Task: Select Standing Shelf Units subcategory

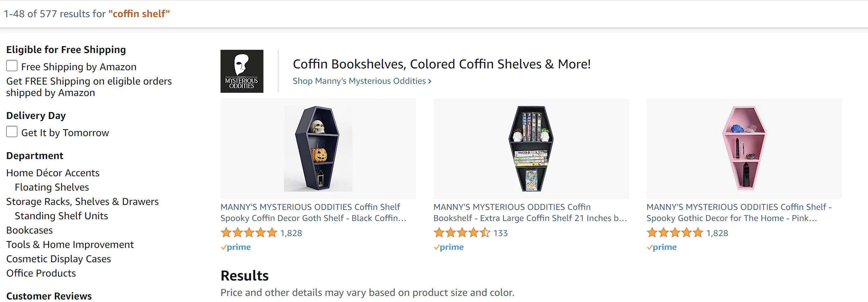Action: point(61,216)
